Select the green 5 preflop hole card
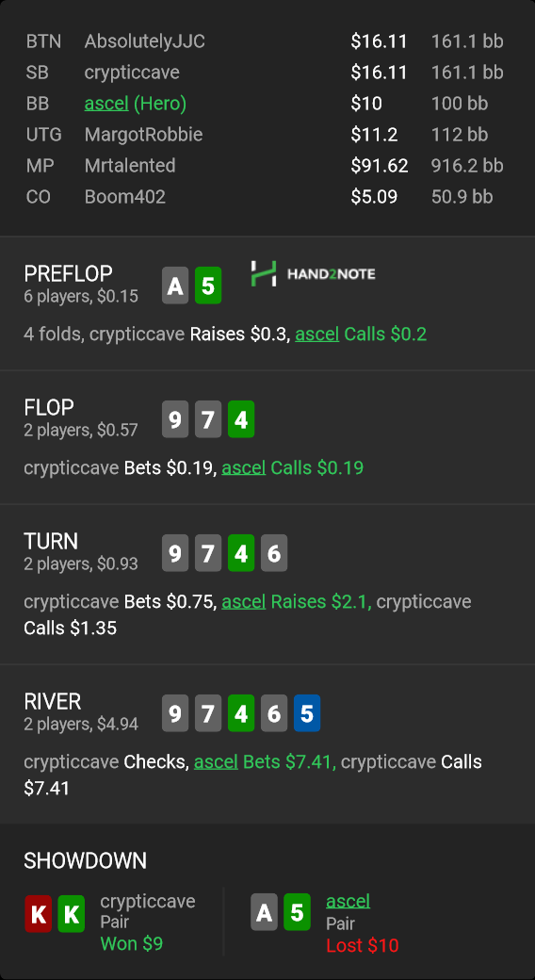The image size is (535, 980). [208, 286]
